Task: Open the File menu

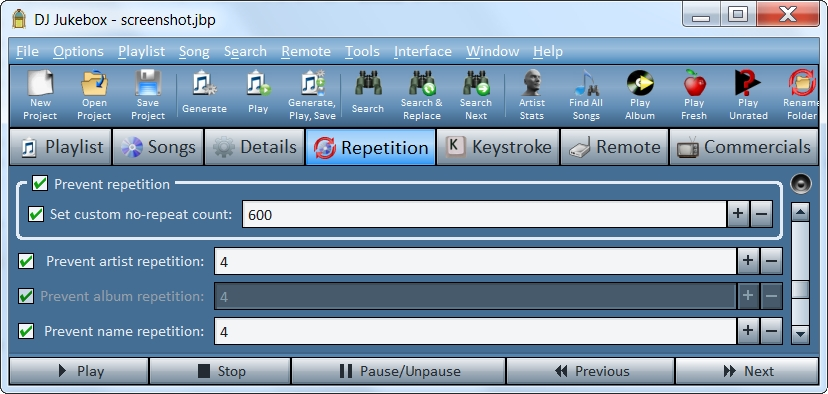Action: pos(27,51)
